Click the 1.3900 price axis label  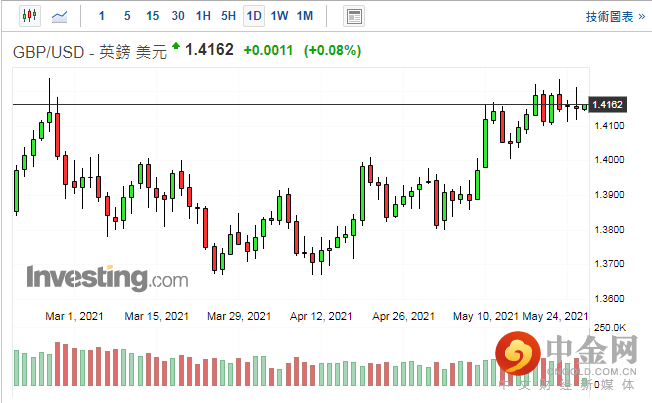pos(610,195)
